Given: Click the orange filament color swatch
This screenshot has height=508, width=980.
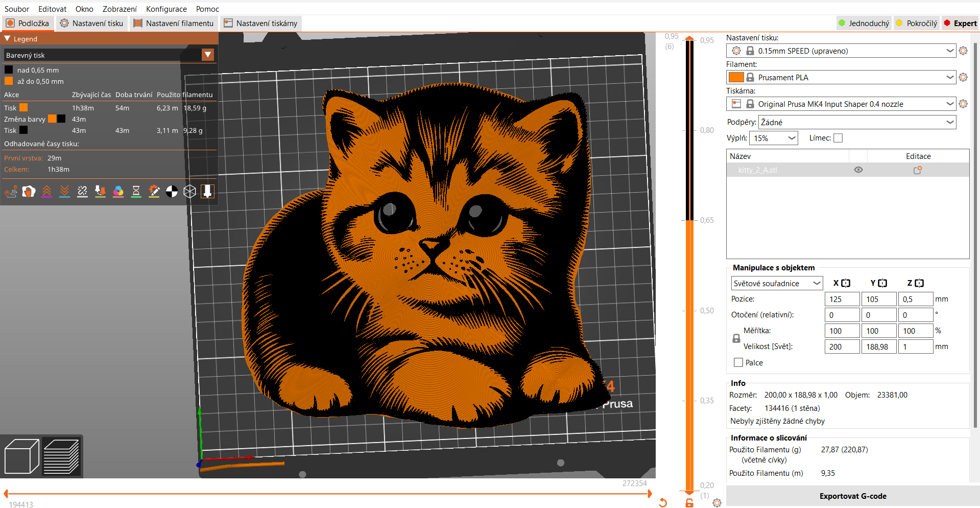Looking at the screenshot, I should [736, 77].
